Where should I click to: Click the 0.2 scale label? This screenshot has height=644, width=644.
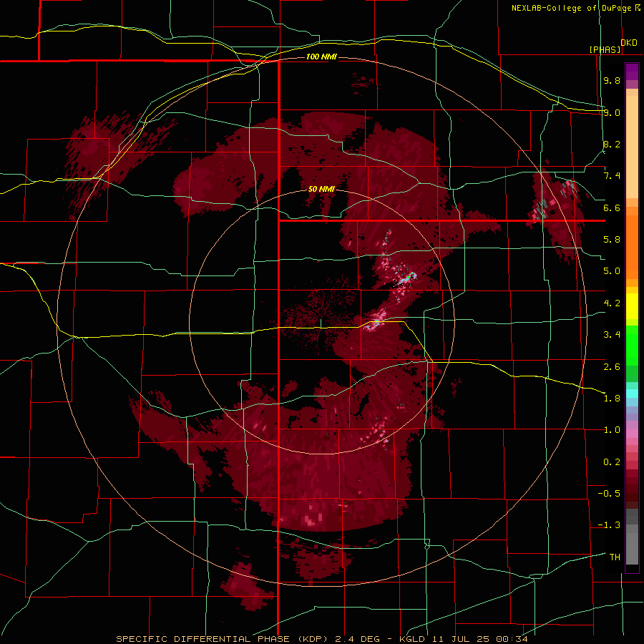(612, 462)
